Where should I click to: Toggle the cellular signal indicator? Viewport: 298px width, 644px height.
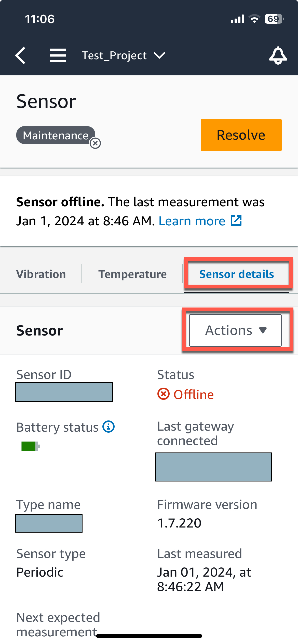(237, 18)
